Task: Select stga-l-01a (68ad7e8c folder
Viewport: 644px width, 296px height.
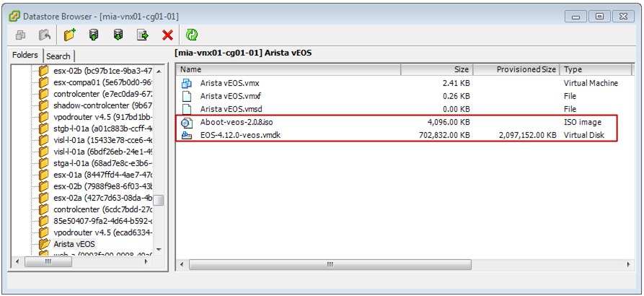Action: [103, 163]
